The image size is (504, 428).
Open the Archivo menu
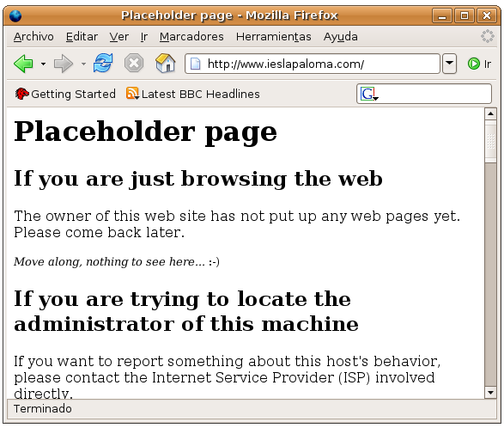tap(33, 37)
